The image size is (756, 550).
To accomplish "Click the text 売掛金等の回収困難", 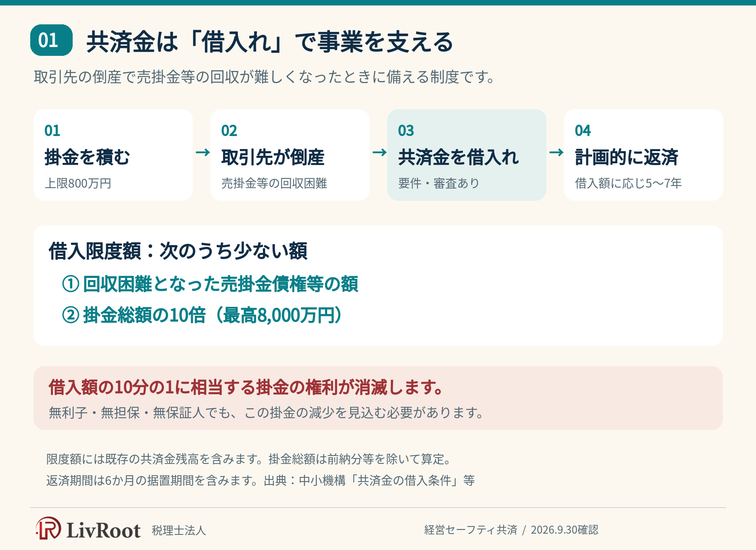I will point(274,183).
